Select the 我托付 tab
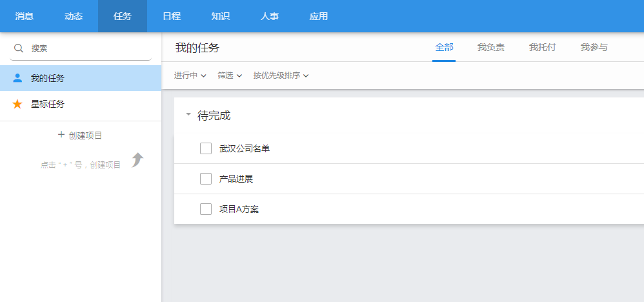The width and height of the screenshot is (644, 302). tap(543, 47)
